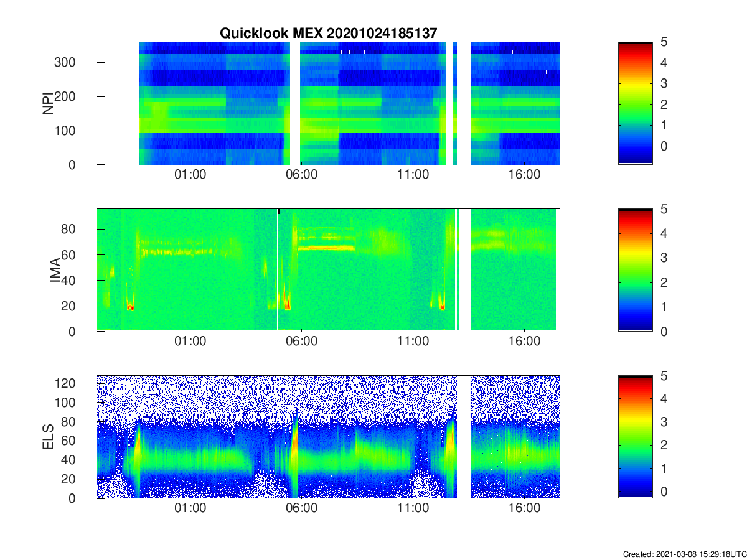
Task: Click the ELS y-axis label
Action: 48,437
